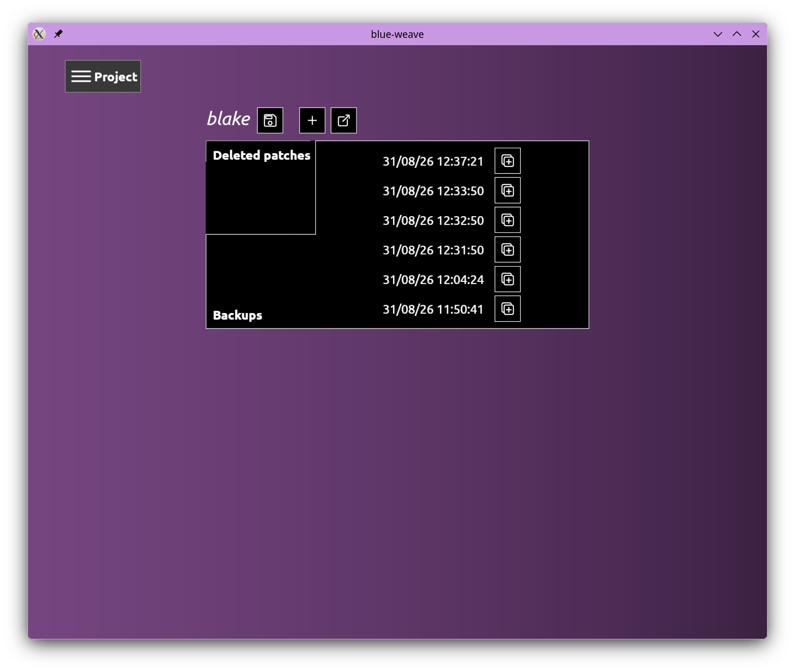Restore the 12:33:50 backup via its copy icon
This screenshot has height=672, width=795.
click(507, 190)
